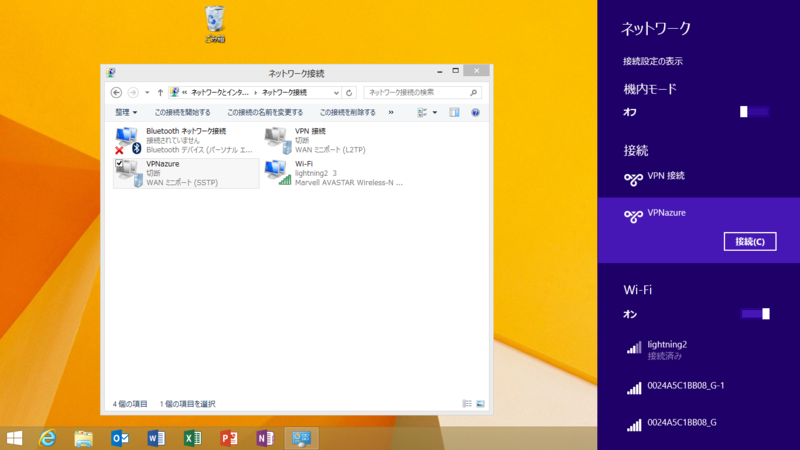Launch Excel from taskbar

192,438
